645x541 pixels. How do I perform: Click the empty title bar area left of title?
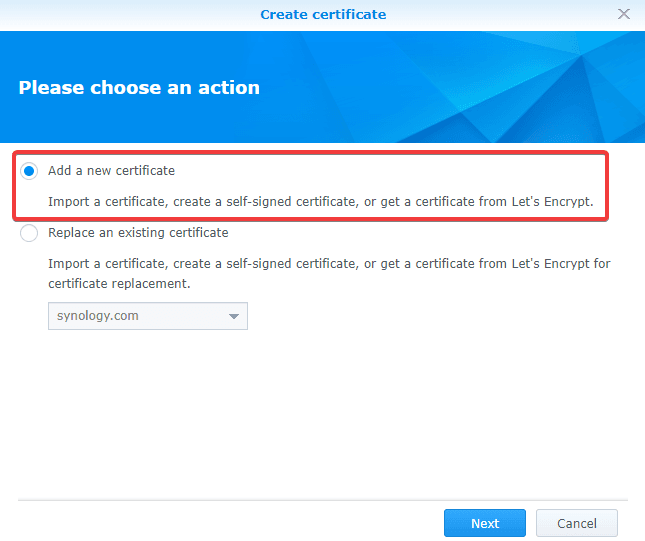coord(120,14)
